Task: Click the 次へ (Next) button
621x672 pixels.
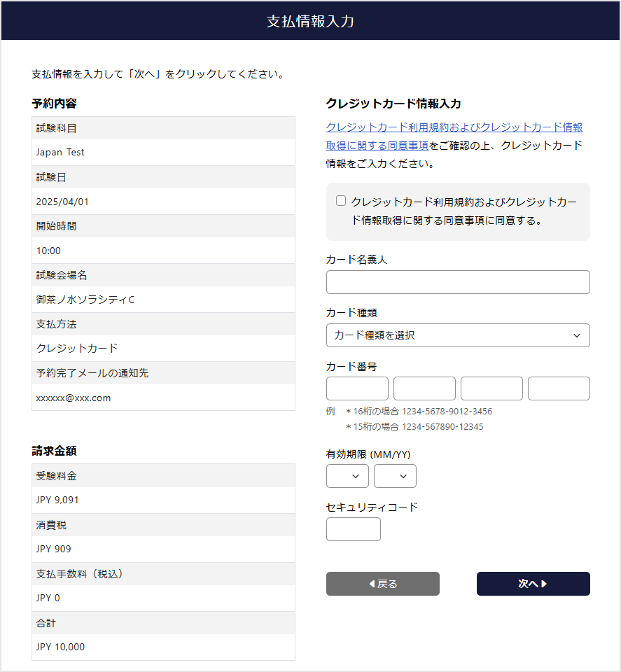Action: (x=533, y=584)
